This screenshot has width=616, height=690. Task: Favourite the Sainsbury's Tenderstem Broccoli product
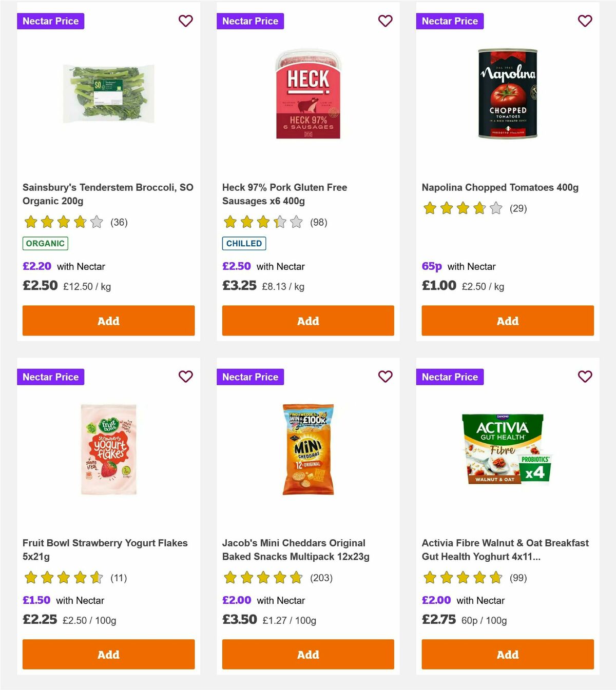[x=186, y=21]
